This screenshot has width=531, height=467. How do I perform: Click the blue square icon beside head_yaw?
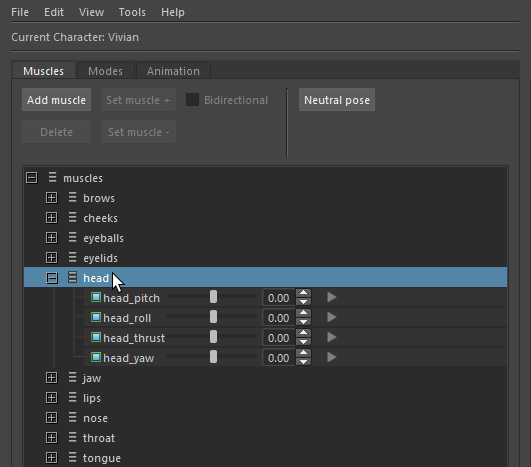[96, 358]
